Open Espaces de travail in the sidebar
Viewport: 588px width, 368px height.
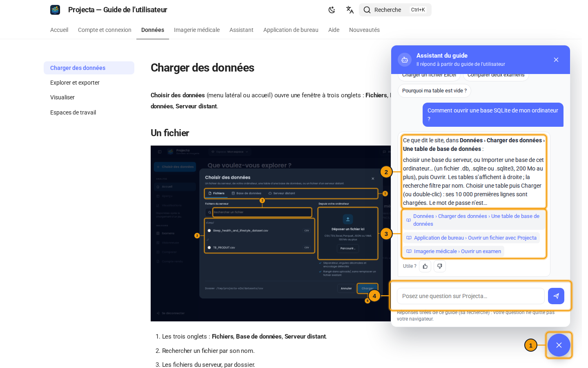coord(89,112)
